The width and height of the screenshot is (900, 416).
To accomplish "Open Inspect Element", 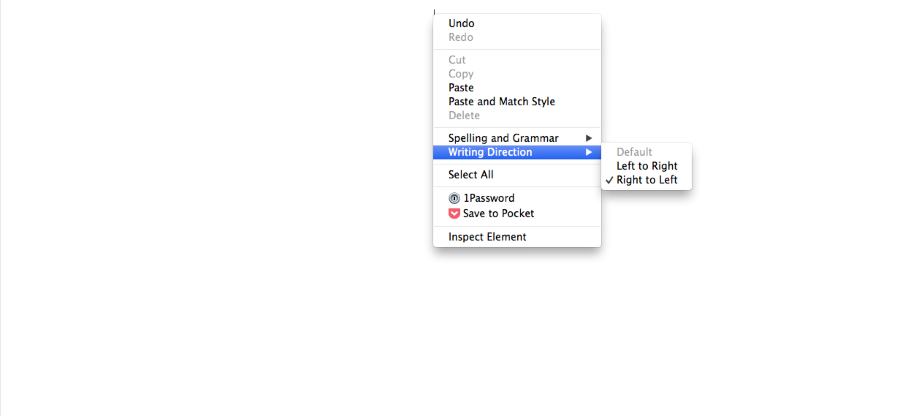I will coord(487,237).
